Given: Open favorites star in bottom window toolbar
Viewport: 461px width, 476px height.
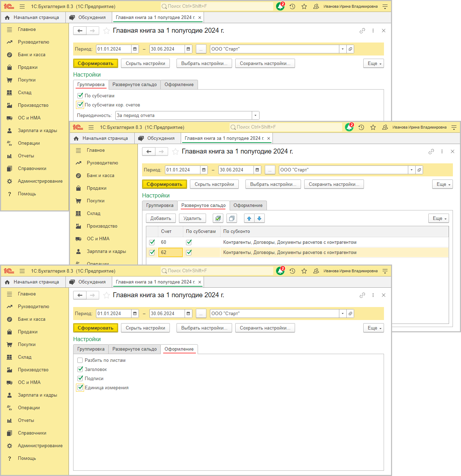Looking at the screenshot, I should pos(304,271).
